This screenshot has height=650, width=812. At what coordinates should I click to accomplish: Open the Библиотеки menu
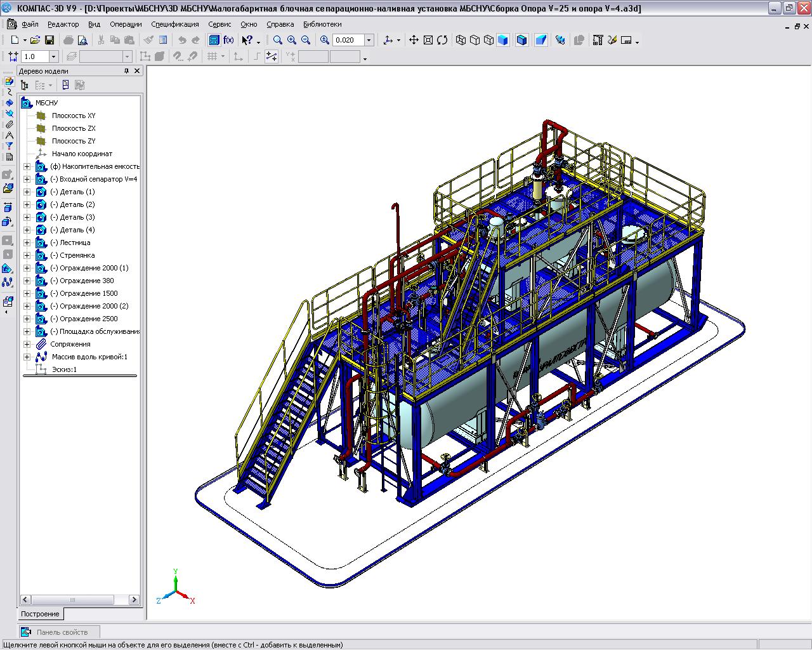[322, 24]
